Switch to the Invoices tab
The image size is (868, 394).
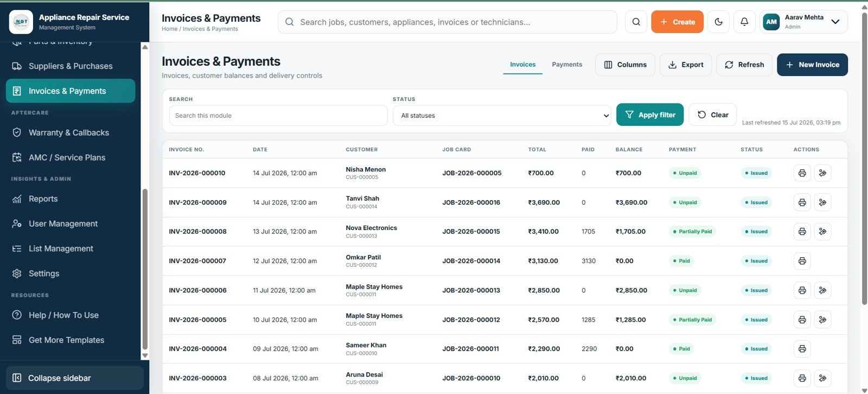tap(522, 65)
